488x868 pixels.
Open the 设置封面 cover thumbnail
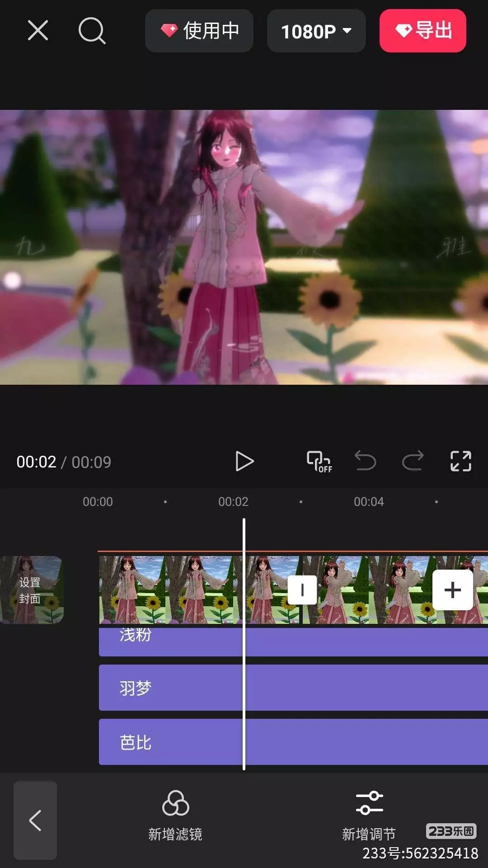(x=31, y=590)
